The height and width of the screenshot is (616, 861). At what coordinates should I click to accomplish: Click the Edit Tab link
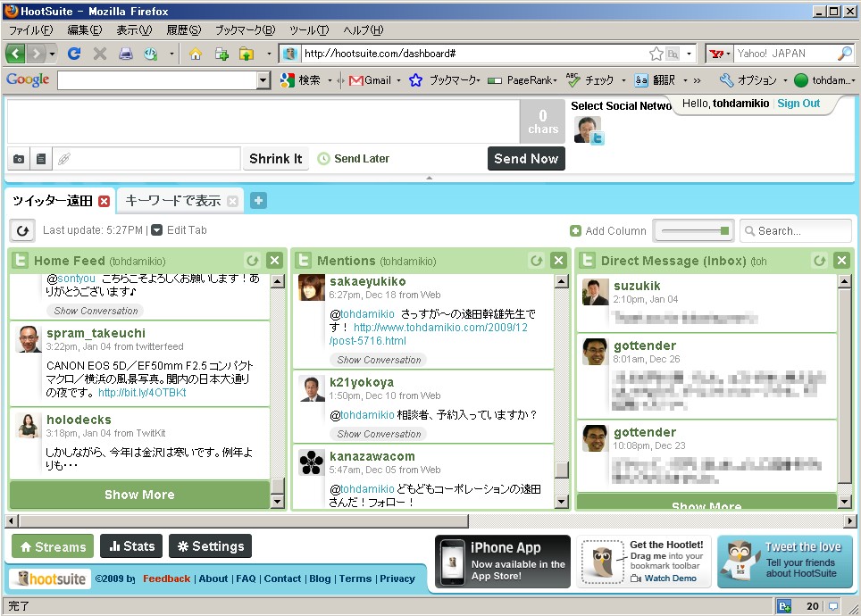187,230
